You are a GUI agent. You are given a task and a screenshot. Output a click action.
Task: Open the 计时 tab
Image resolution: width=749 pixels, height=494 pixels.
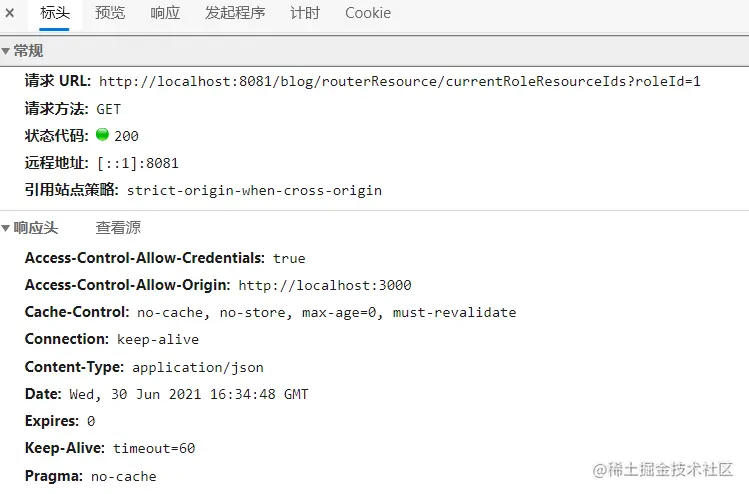click(x=305, y=13)
